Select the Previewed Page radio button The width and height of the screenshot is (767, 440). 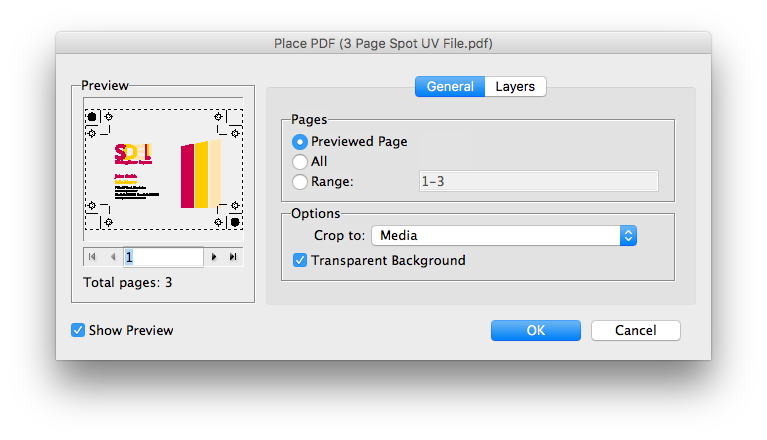[300, 142]
